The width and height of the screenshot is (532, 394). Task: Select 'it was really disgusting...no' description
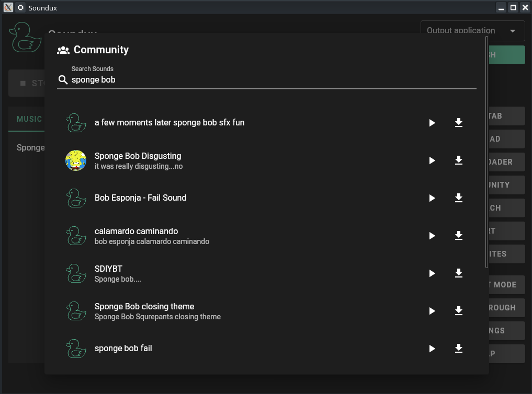coord(139,166)
